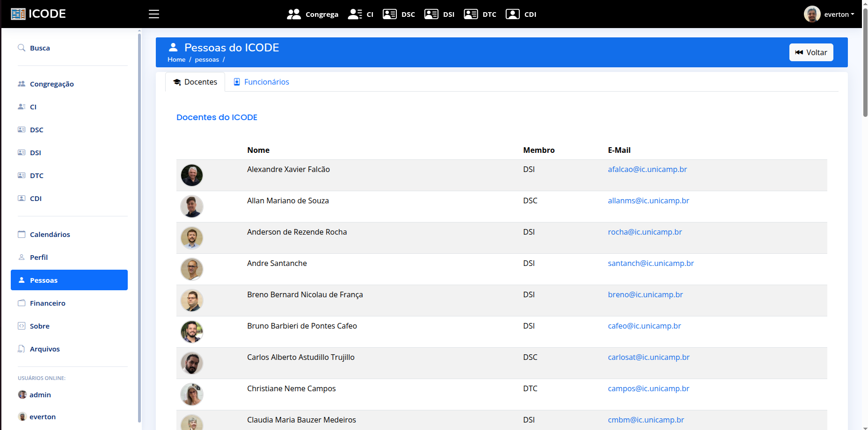Click the Calendários icon in sidebar

tap(22, 234)
